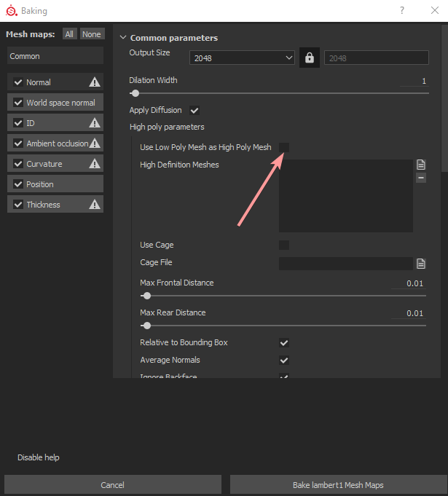Image resolution: width=448 pixels, height=496 pixels.
Task: Click the Normal map warning icon
Action: pyautogui.click(x=95, y=82)
